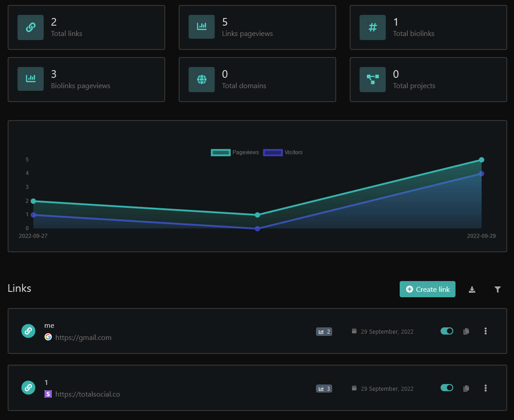Disable the 'me' link toggle
Screen dimensions: 514x420
[447, 331]
